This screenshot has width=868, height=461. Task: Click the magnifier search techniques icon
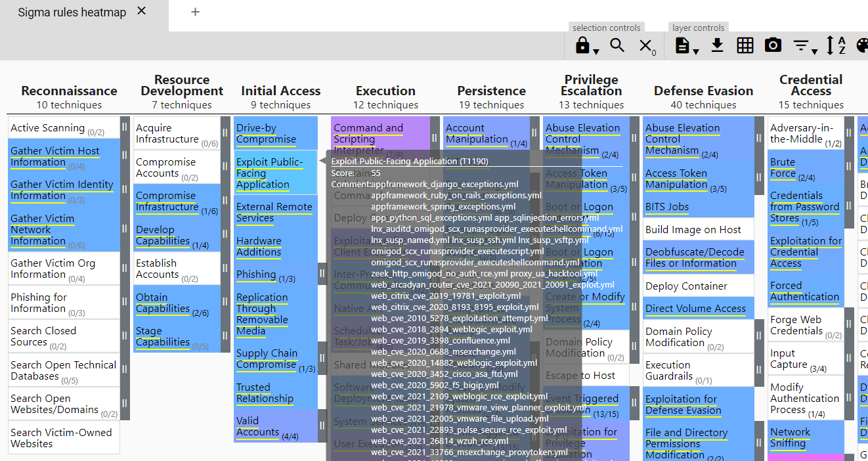617,45
